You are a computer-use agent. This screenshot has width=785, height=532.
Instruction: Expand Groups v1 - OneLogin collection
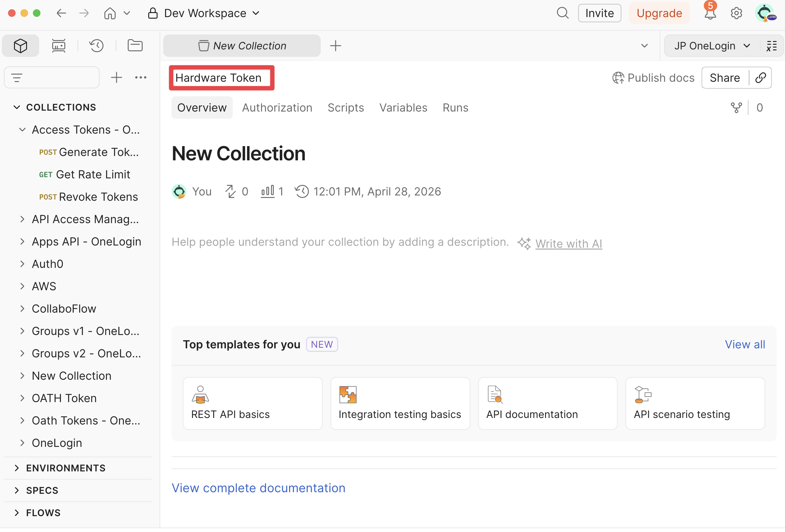tap(22, 331)
